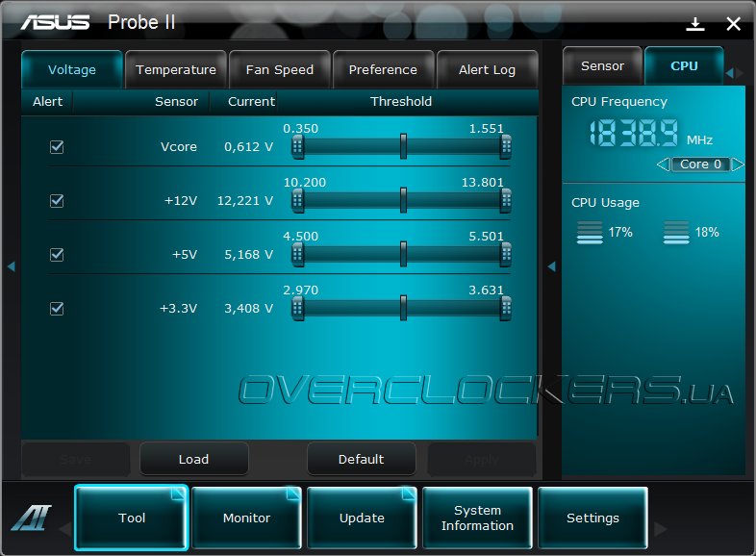Click +12V lower threshold slider handle
756x556 pixels.
click(x=297, y=201)
